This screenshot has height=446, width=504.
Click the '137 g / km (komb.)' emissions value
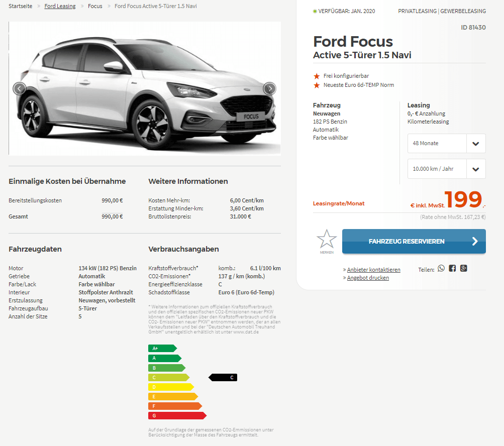coord(242,276)
